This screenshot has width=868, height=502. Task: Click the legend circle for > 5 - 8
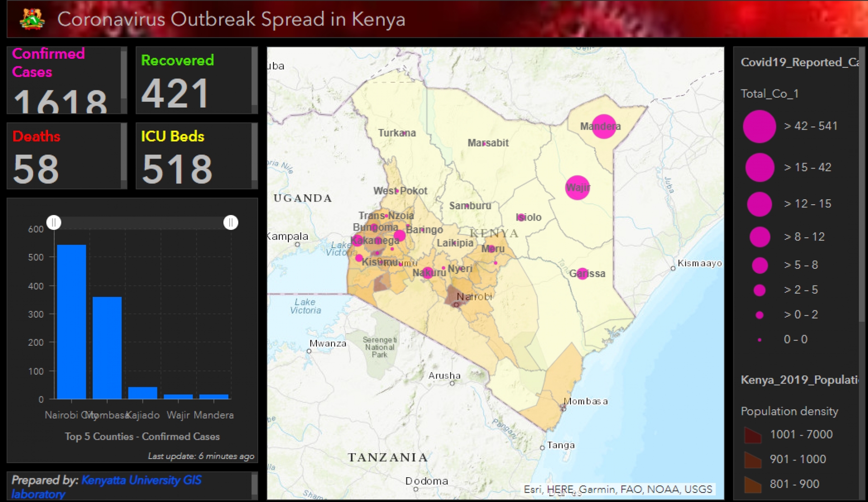click(x=759, y=265)
